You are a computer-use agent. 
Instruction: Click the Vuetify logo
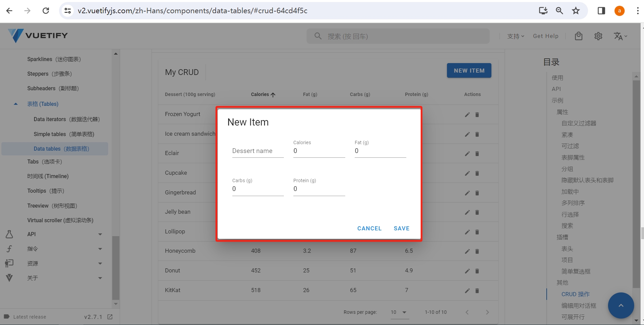coord(37,35)
